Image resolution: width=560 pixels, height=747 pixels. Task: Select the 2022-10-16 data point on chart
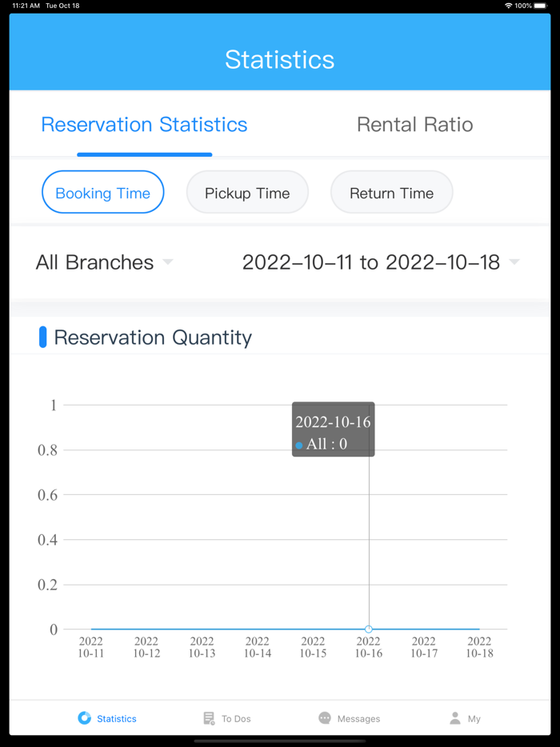coord(368,629)
